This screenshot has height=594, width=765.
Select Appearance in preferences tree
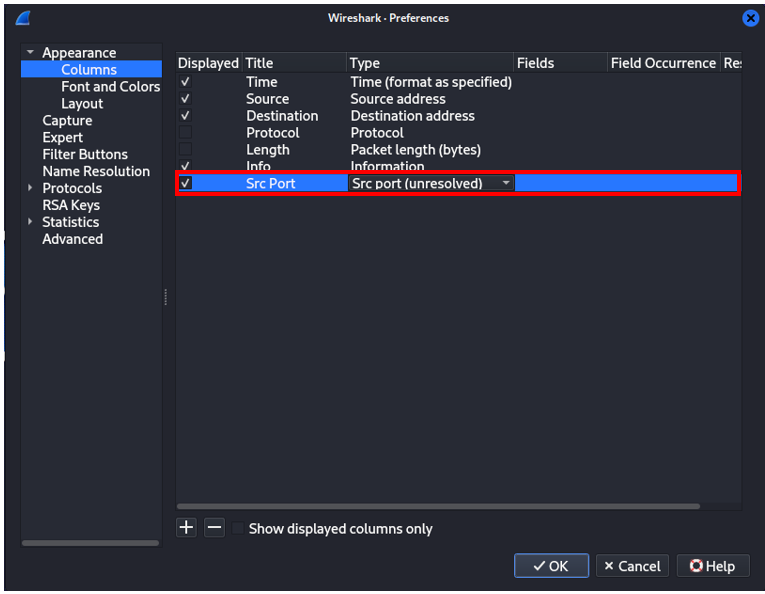(x=79, y=53)
